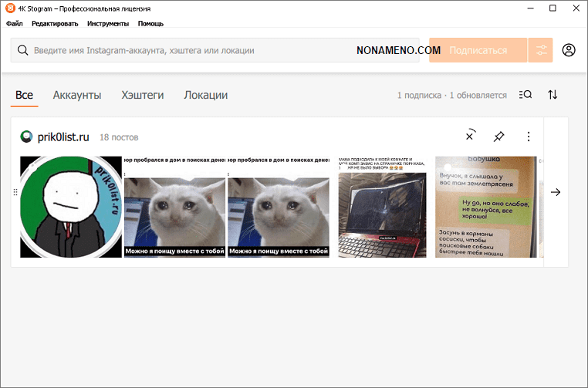
Task: Open the sort order arrows
Action: tap(553, 95)
